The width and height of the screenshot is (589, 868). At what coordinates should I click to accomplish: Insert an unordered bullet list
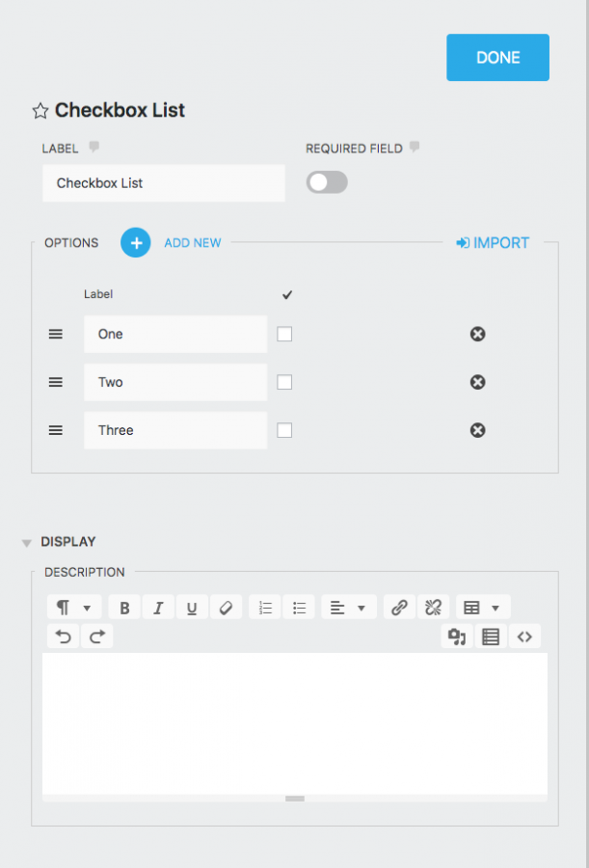(299, 608)
